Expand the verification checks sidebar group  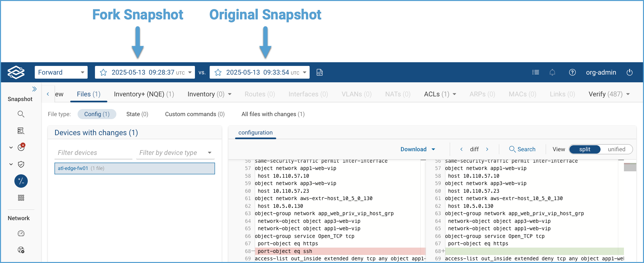11,148
